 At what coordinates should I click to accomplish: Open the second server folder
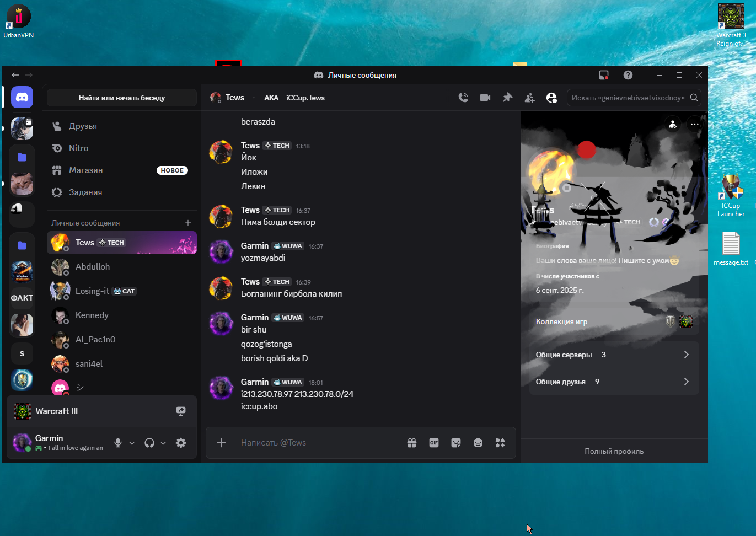click(22, 245)
